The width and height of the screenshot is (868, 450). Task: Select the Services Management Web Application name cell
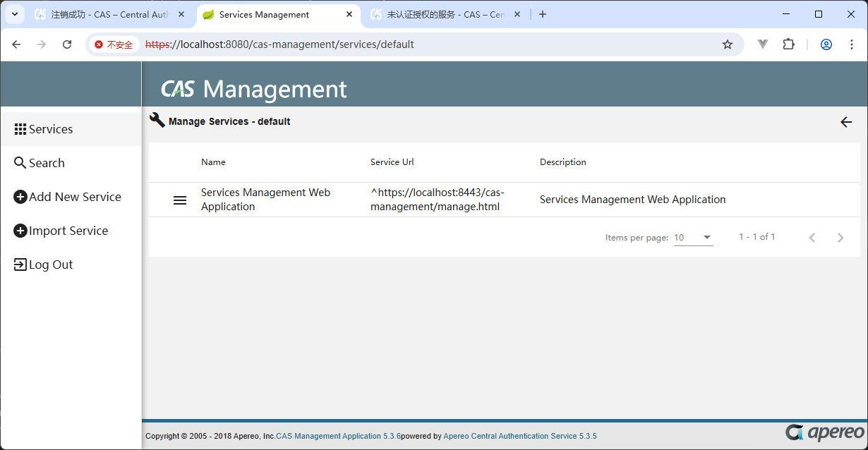[265, 200]
